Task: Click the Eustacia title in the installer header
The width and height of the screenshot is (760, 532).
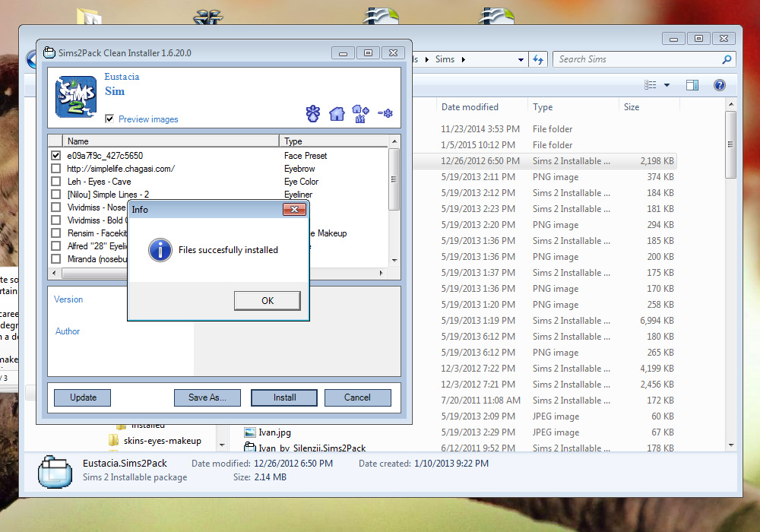Action: [x=122, y=77]
